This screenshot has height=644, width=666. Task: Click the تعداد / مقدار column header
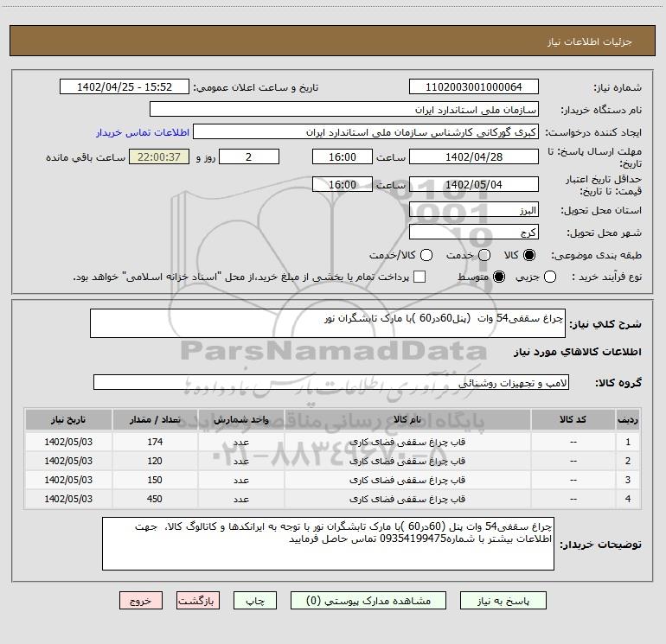coord(155,420)
